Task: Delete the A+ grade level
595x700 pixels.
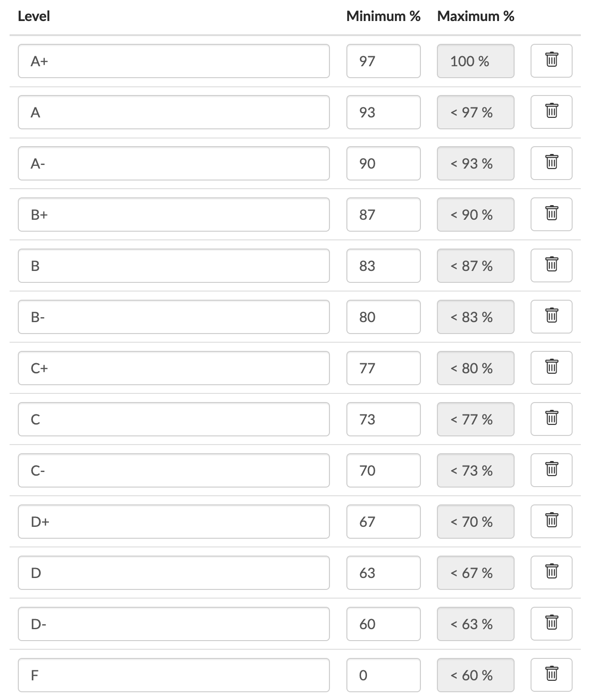Action: click(x=551, y=61)
